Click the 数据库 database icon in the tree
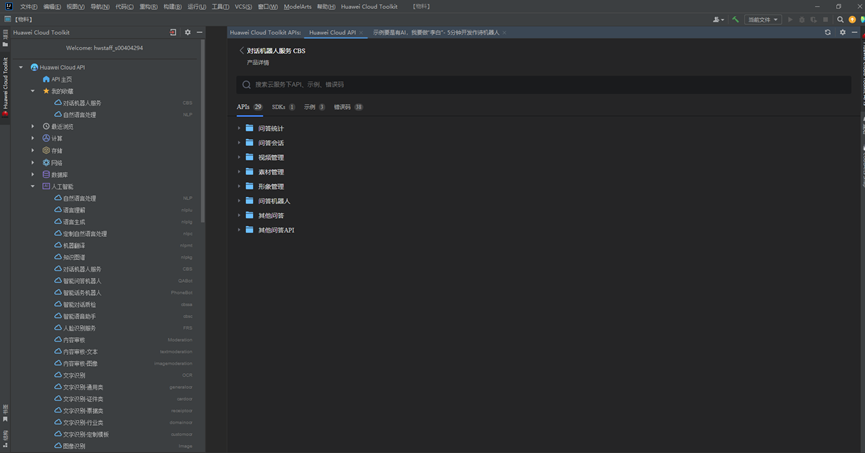The width and height of the screenshot is (865, 453). (x=46, y=174)
